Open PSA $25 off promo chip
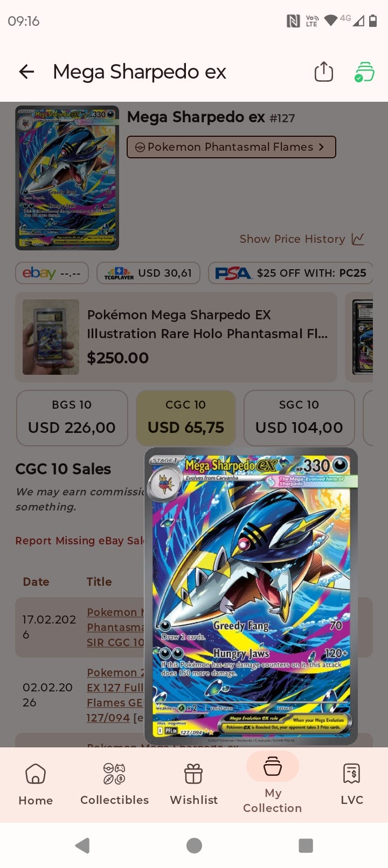Image resolution: width=388 pixels, height=868 pixels. click(290, 273)
